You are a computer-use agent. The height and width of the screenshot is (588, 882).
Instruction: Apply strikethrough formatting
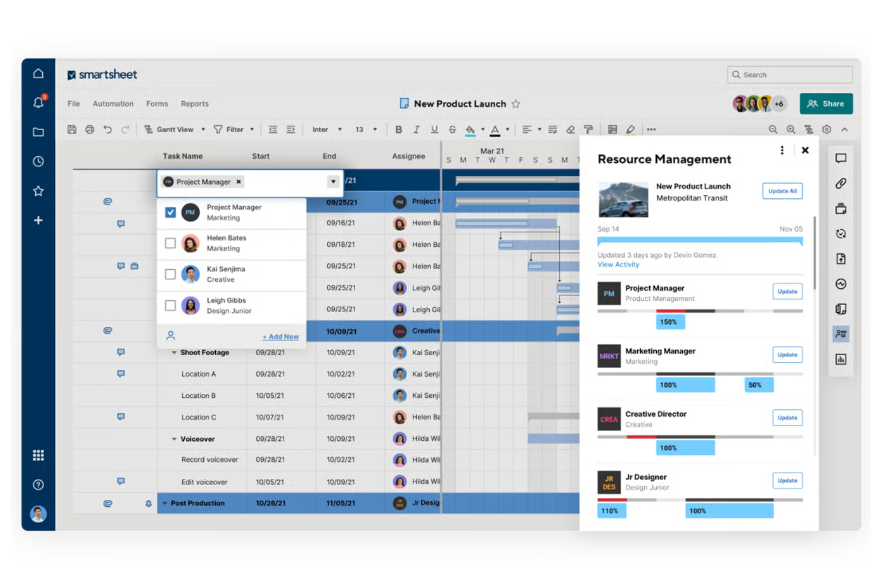tap(452, 129)
